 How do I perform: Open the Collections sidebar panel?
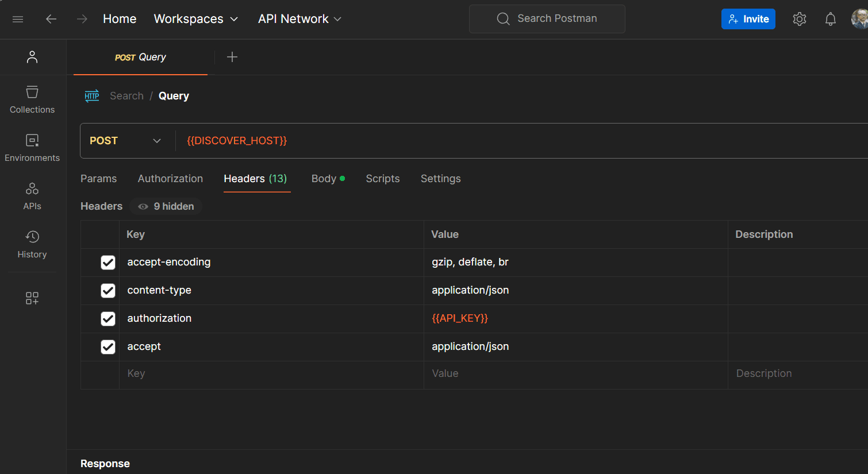tap(32, 100)
